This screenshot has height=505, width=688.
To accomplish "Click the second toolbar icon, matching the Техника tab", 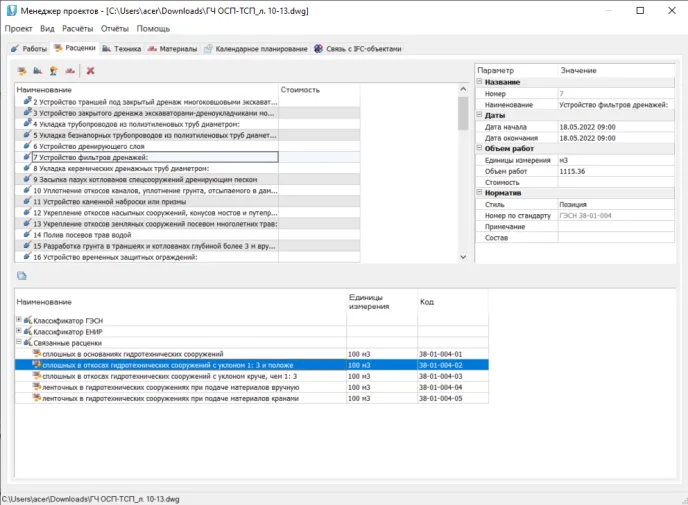I will pos(37,71).
